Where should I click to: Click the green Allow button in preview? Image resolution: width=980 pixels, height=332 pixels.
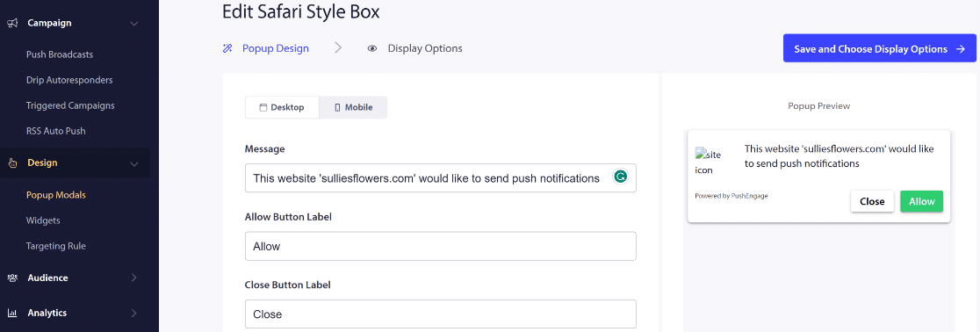921,201
